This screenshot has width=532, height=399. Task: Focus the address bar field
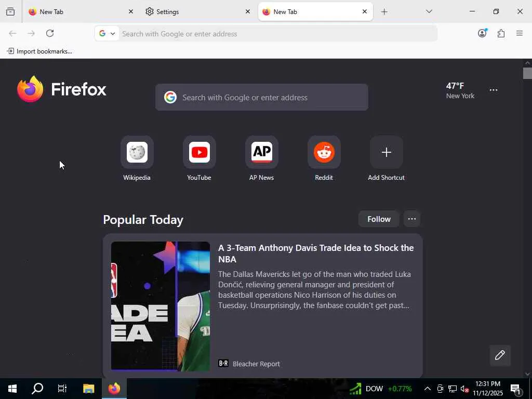(x=277, y=34)
